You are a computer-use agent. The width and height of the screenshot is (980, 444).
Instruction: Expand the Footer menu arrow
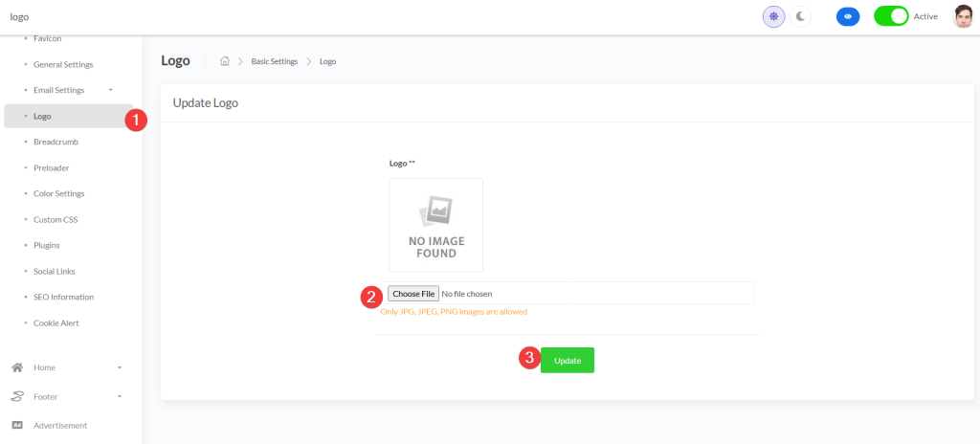(120, 396)
